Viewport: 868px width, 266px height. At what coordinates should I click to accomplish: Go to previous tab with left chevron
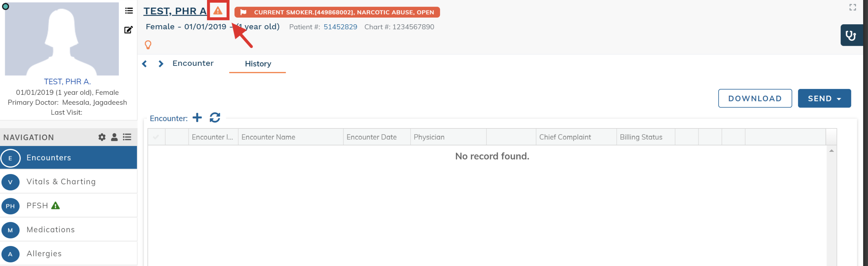coord(145,64)
